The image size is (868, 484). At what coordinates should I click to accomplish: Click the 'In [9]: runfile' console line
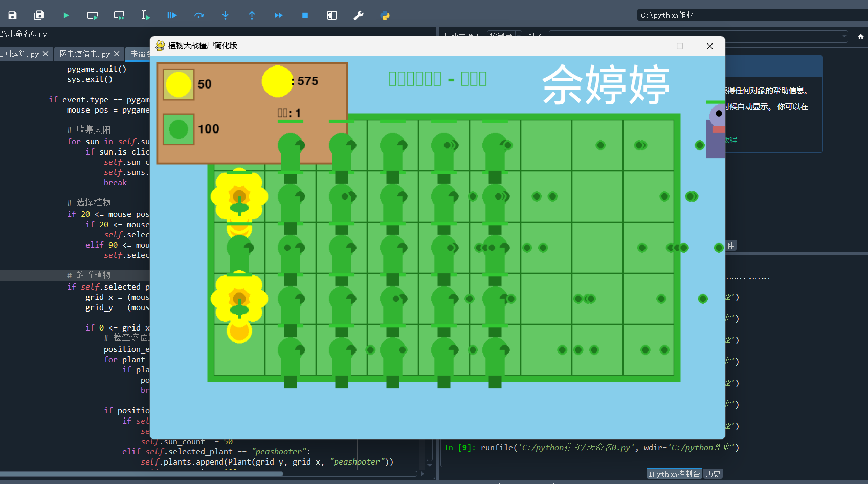591,448
